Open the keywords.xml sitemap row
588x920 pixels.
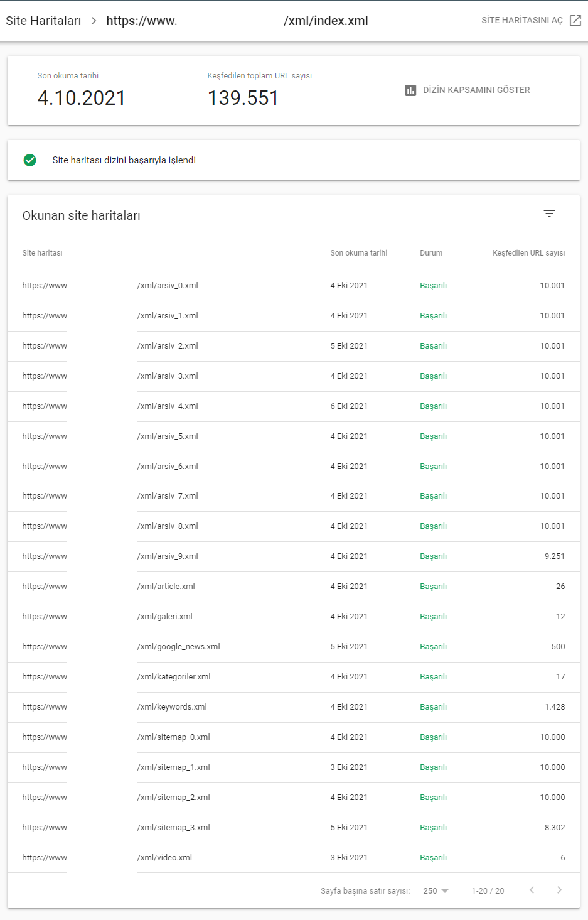click(172, 707)
